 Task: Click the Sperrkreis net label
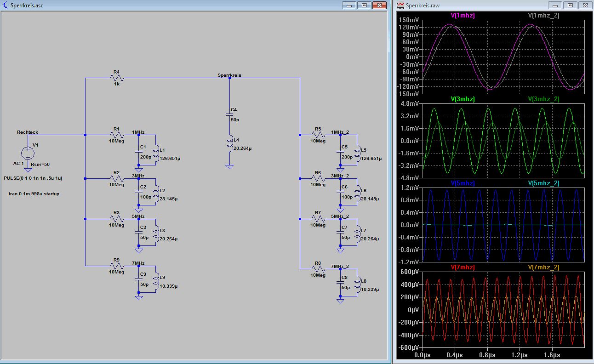click(x=229, y=75)
